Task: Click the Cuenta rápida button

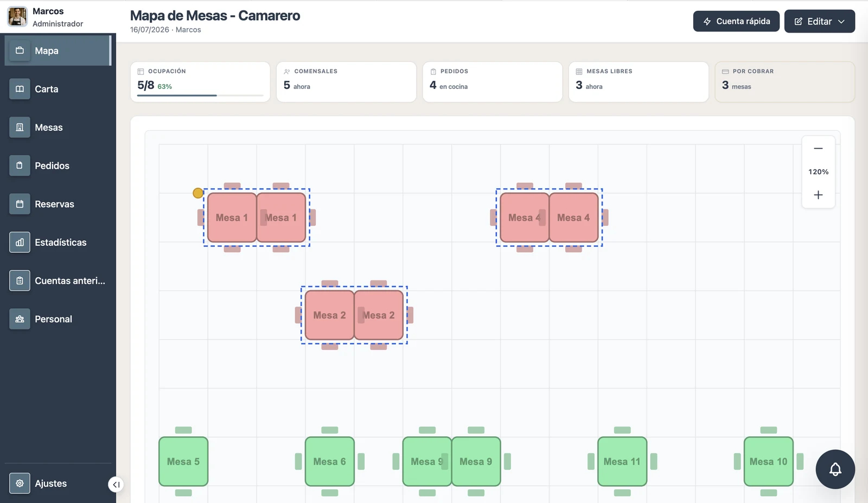Action: tap(736, 21)
